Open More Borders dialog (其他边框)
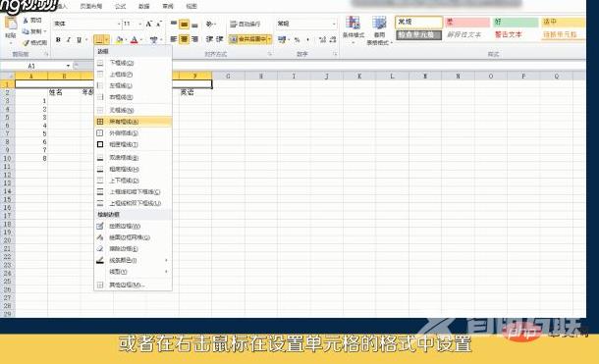This screenshot has height=364, width=599. point(133,285)
